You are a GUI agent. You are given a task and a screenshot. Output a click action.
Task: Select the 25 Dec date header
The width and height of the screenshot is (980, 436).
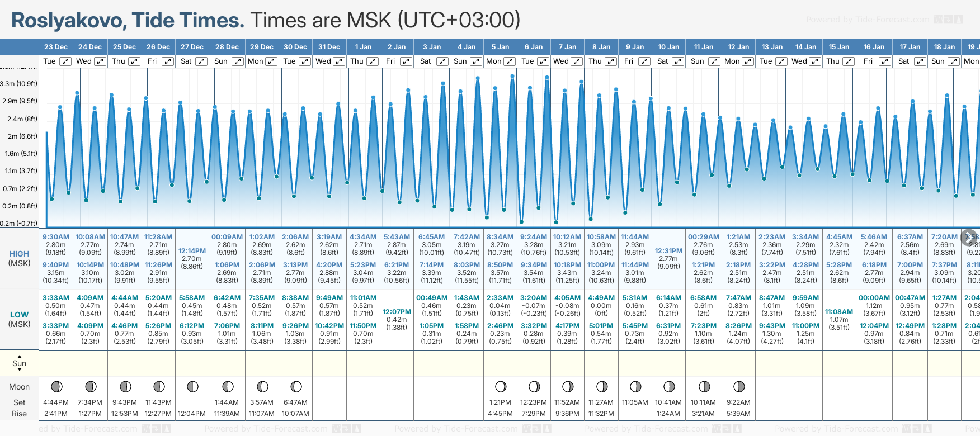(124, 47)
